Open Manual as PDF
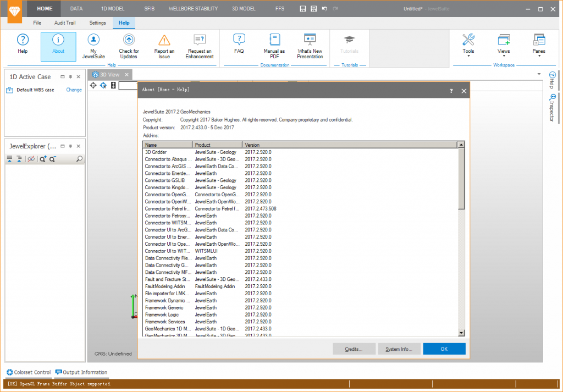563x392 pixels. 274,47
